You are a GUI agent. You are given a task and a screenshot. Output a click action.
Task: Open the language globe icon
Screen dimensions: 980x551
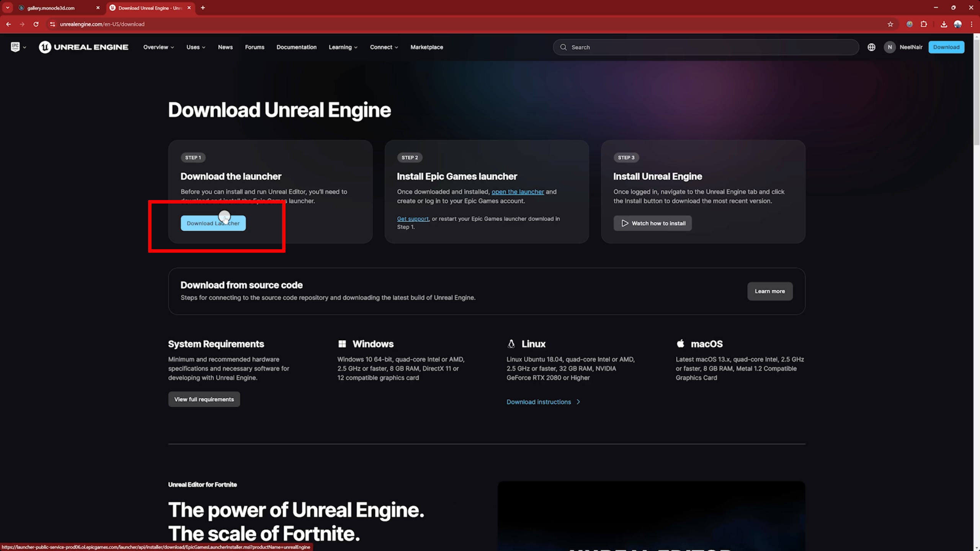871,47
